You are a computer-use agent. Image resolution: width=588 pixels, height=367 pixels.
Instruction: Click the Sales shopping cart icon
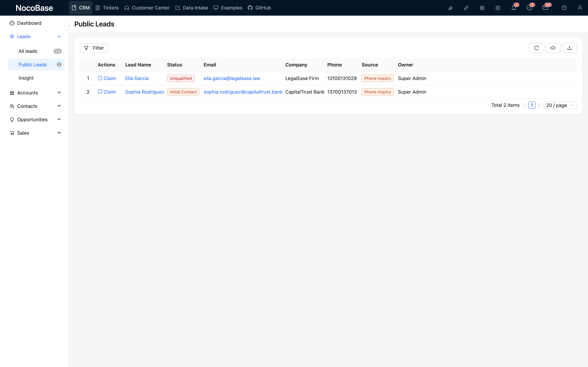pos(12,133)
